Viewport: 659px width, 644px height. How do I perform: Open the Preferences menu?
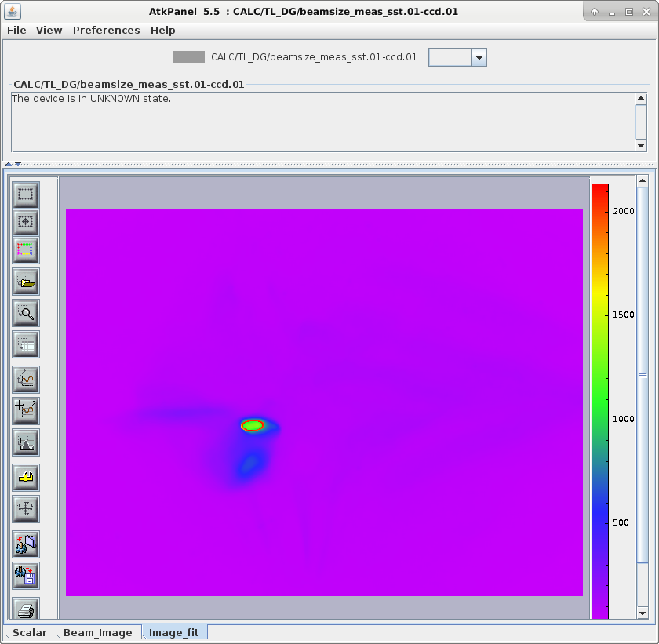click(x=106, y=30)
